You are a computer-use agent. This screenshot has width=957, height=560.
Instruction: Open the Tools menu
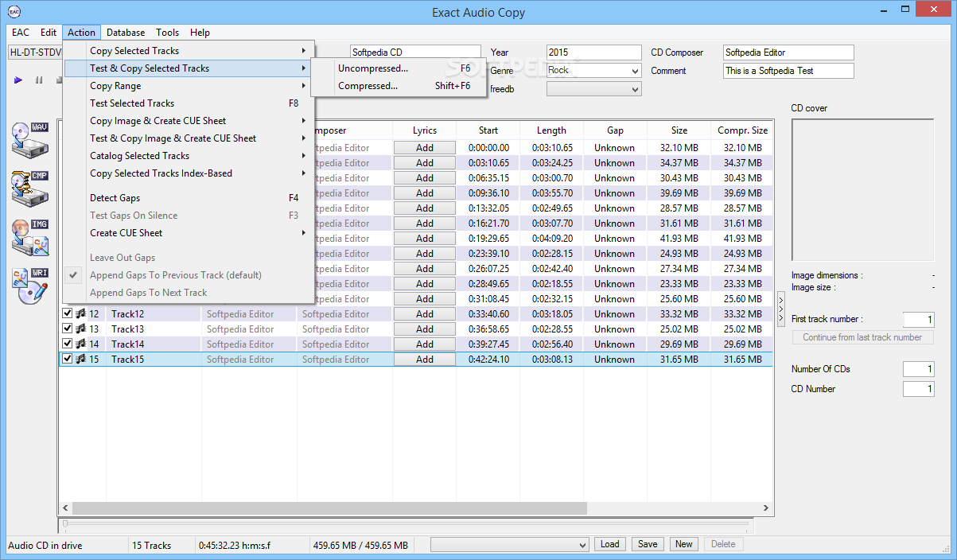(x=167, y=33)
